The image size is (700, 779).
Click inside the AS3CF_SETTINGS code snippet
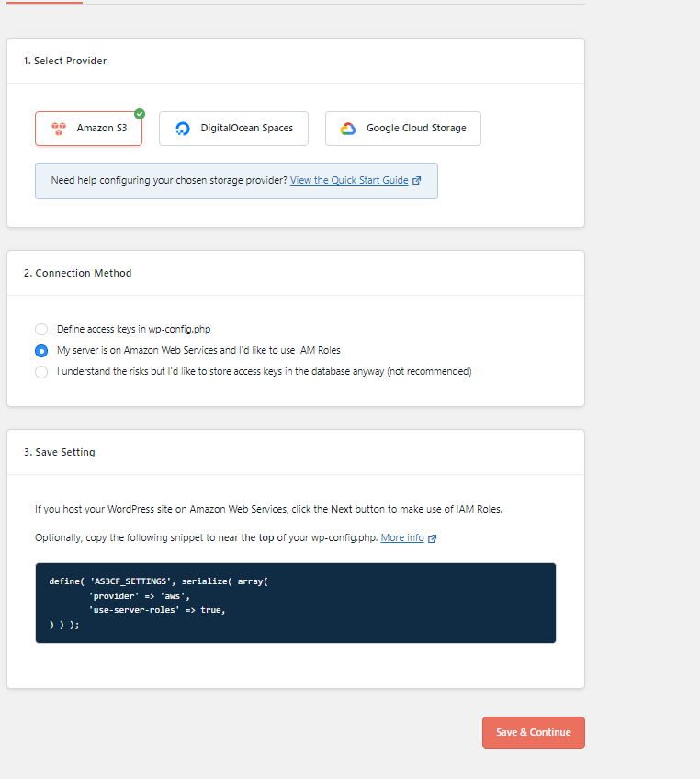coord(294,602)
